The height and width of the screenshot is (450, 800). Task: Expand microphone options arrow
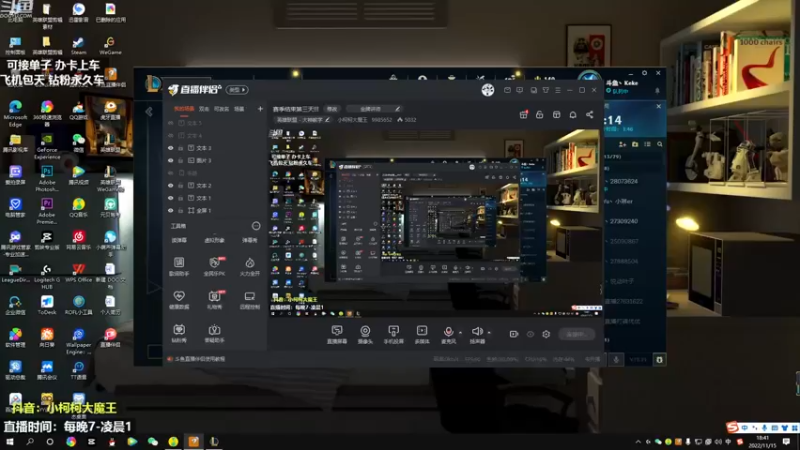(460, 333)
